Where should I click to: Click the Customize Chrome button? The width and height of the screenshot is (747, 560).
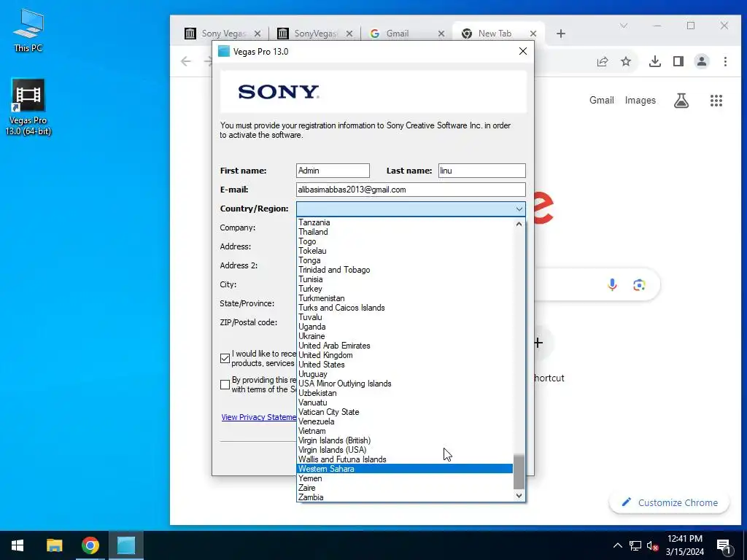tap(669, 502)
